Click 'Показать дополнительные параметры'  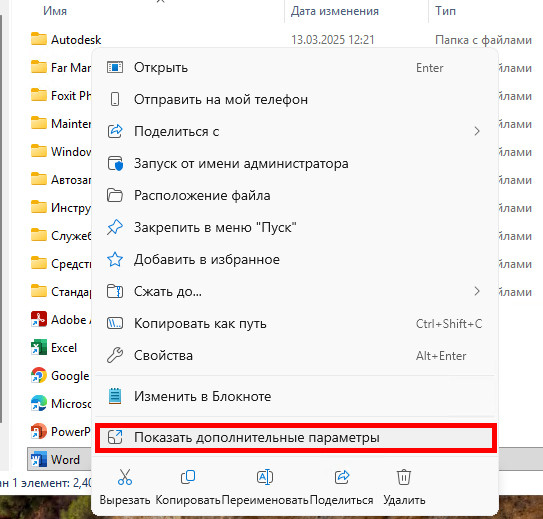(295, 438)
